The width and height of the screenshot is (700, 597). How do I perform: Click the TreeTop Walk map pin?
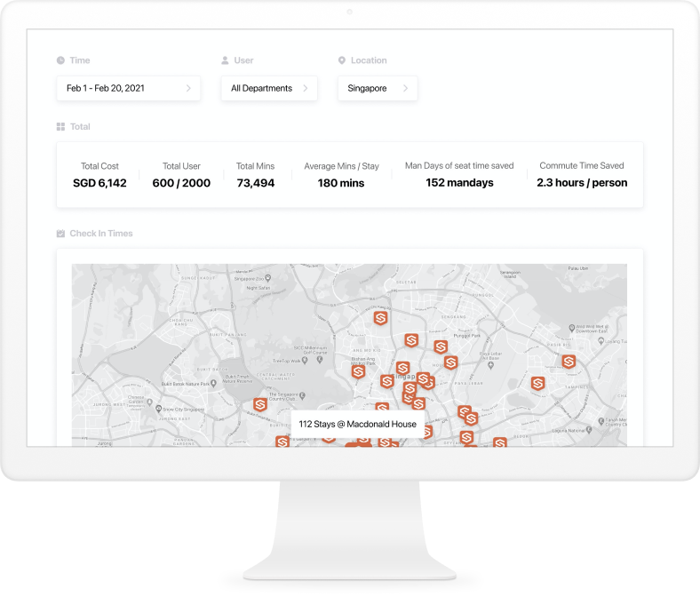[305, 361]
